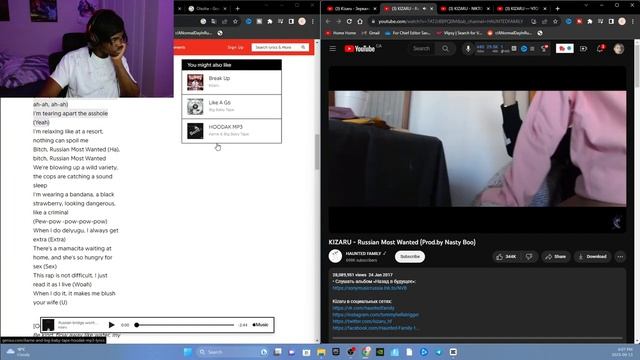Bookmark the YouTube page with star
Screen dimensions: 640x360
click(555, 21)
